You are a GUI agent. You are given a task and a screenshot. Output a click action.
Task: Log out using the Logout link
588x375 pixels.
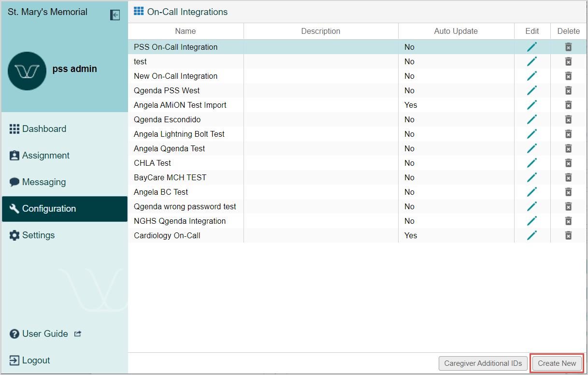(36, 361)
